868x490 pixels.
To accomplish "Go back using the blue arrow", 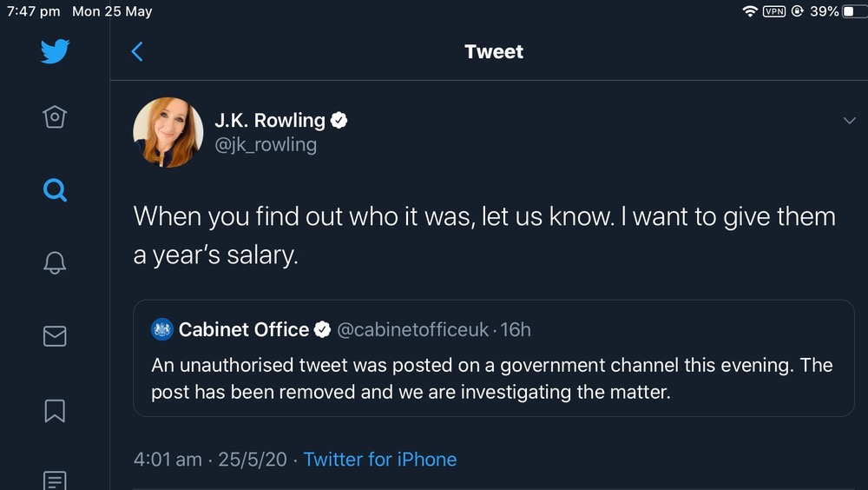I will coord(136,51).
